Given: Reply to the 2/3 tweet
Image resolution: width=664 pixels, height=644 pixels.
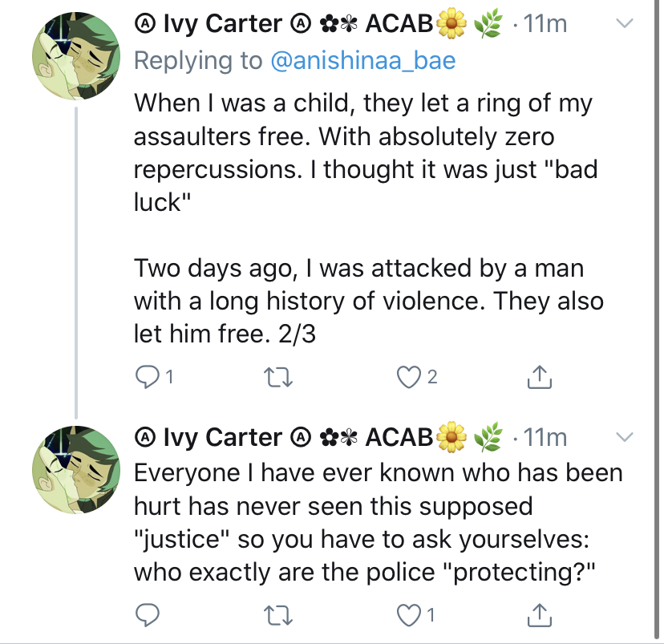Looking at the screenshot, I should (x=147, y=377).
